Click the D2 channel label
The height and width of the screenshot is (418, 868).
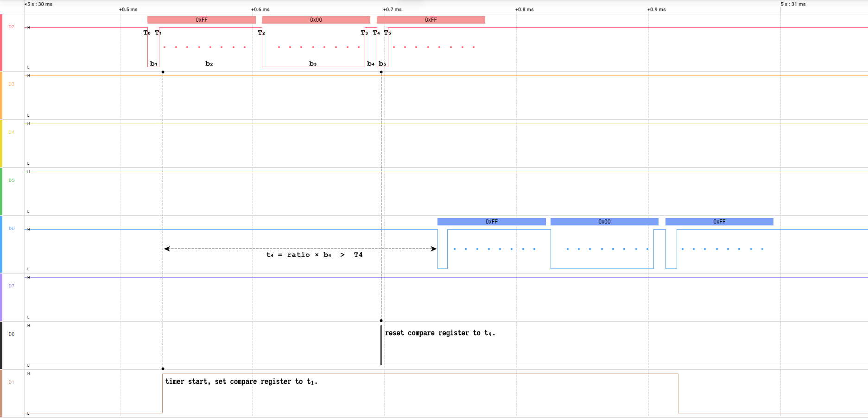point(11,27)
